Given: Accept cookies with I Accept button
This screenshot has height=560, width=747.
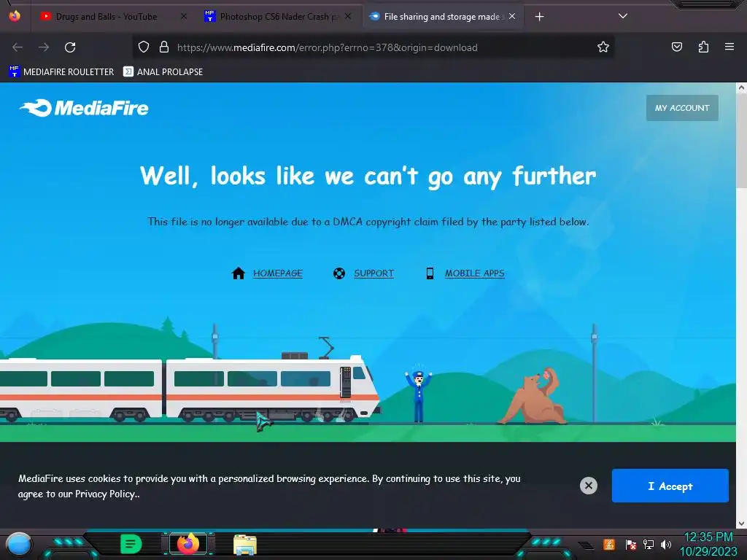Looking at the screenshot, I should [670, 486].
